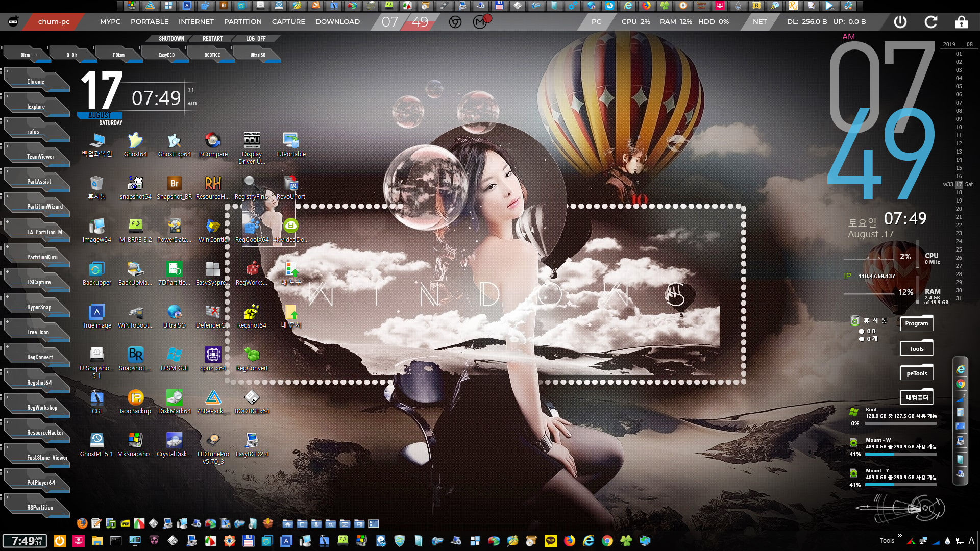Viewport: 980px width, 551px height.
Task: Open the Backupper desktop icon
Action: 96,273
